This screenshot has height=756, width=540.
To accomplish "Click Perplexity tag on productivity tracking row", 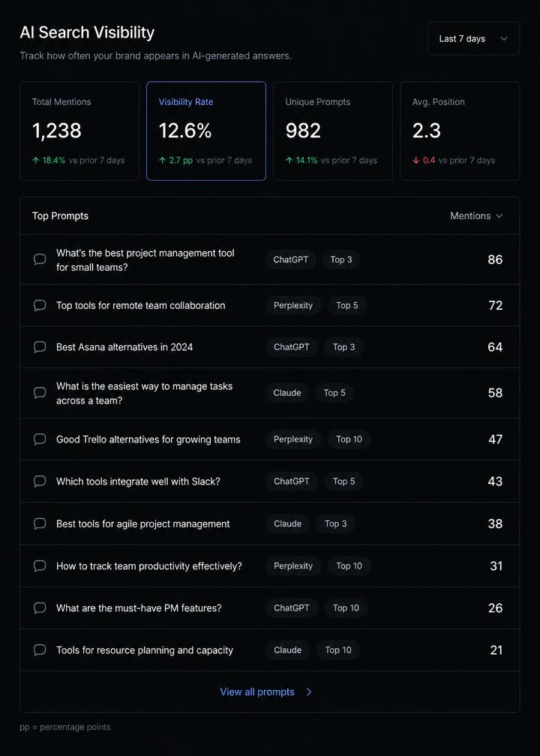I will coord(293,566).
